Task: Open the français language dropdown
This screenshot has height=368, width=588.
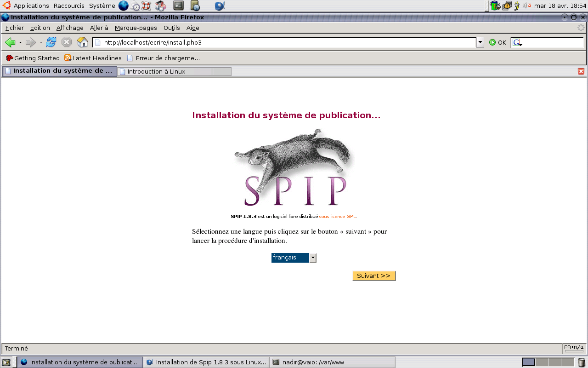Action: coord(313,258)
